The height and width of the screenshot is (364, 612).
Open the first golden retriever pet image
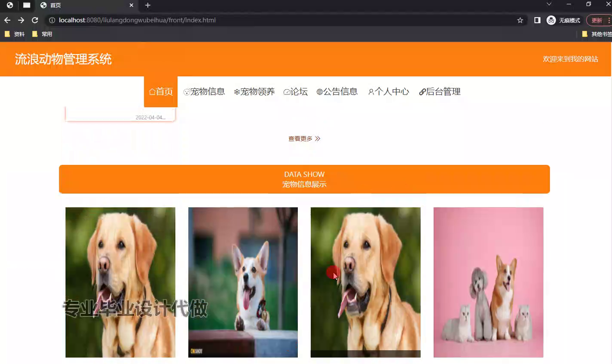(x=120, y=282)
